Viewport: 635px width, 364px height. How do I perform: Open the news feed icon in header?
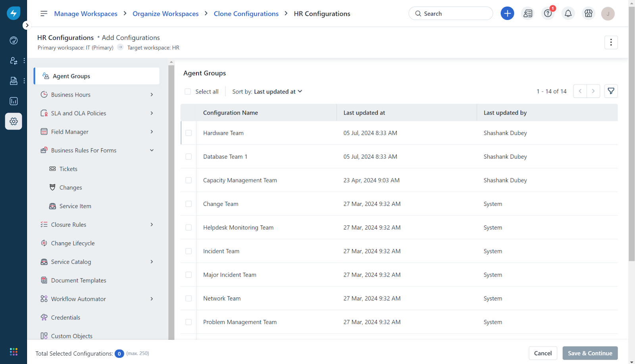pyautogui.click(x=528, y=13)
